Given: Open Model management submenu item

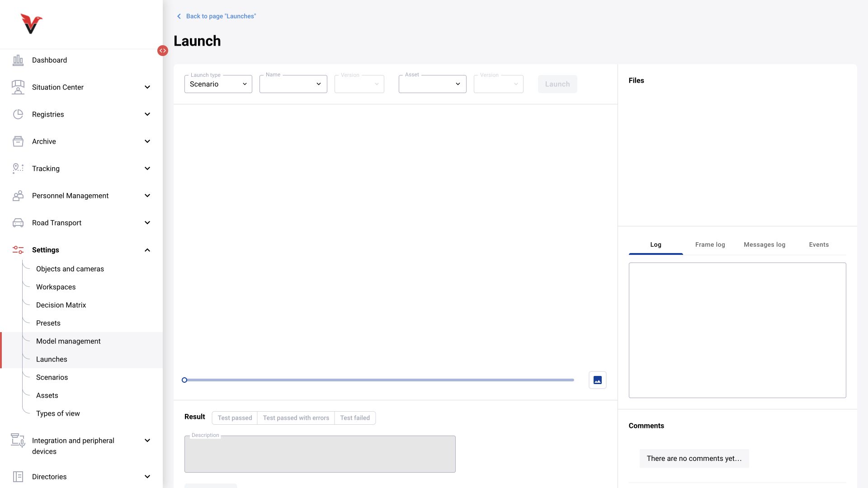Looking at the screenshot, I should (68, 341).
